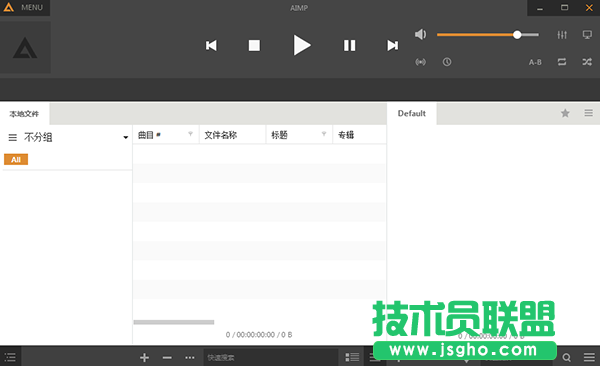Viewport: 600px width, 366px height.
Task: Click the horizontal scrollbar in track table
Action: click(174, 322)
